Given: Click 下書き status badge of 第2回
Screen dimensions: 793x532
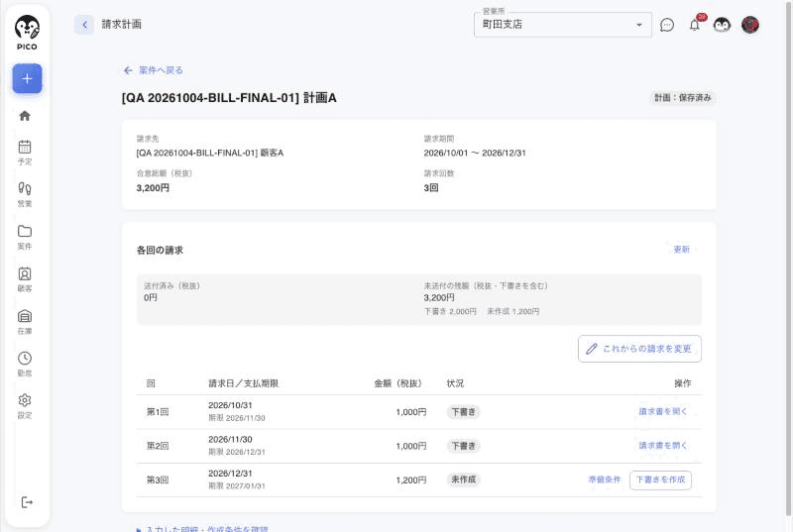Looking at the screenshot, I should [463, 446].
